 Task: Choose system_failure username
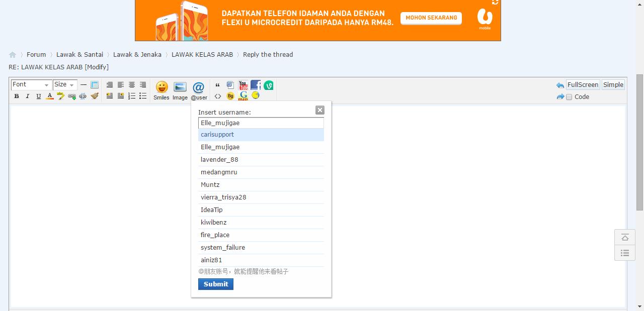(261, 248)
